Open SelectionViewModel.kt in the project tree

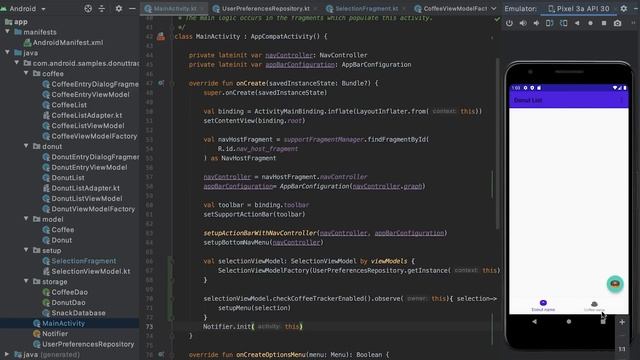tap(91, 271)
